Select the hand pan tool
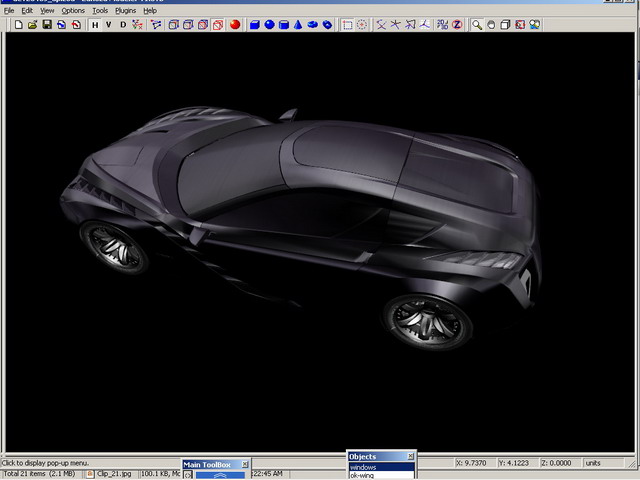The width and height of the screenshot is (640, 480). click(491, 24)
